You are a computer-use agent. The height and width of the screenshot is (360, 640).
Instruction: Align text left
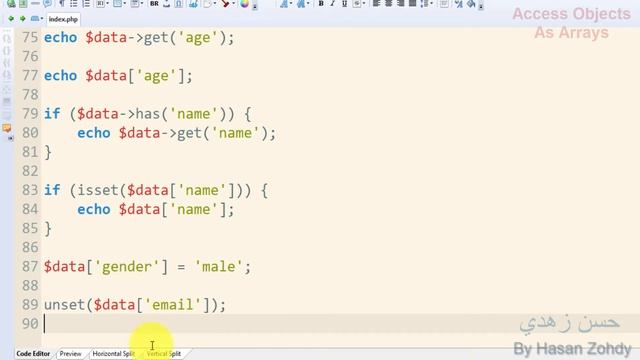pos(376,3)
